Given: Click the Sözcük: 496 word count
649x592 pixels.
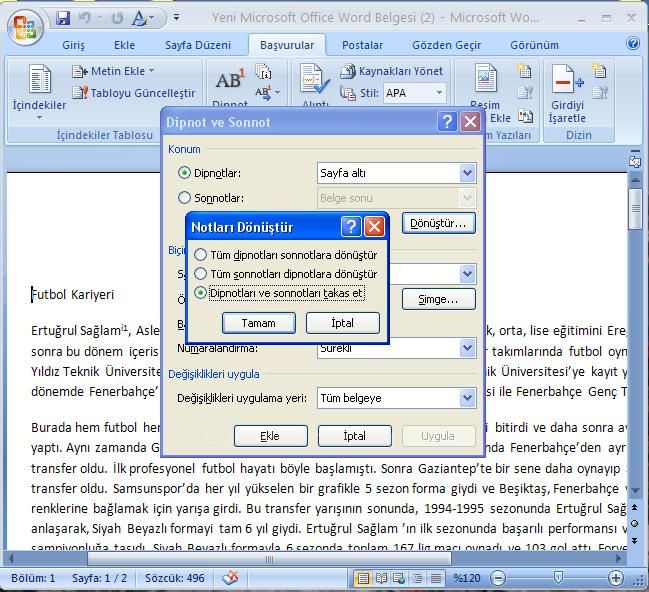Looking at the screenshot, I should [175, 578].
